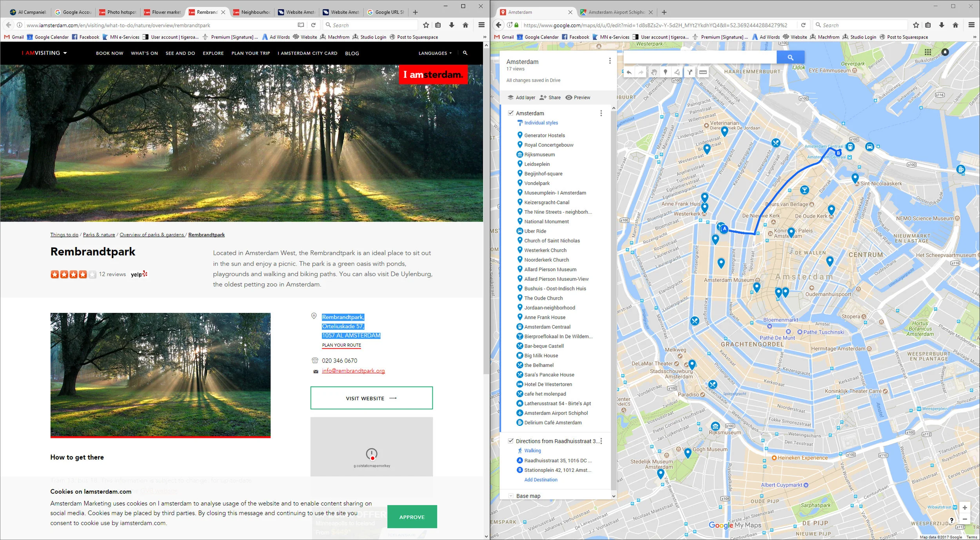Click the My Maps search input field
Viewport: 980px width, 540px height.
[700, 57]
